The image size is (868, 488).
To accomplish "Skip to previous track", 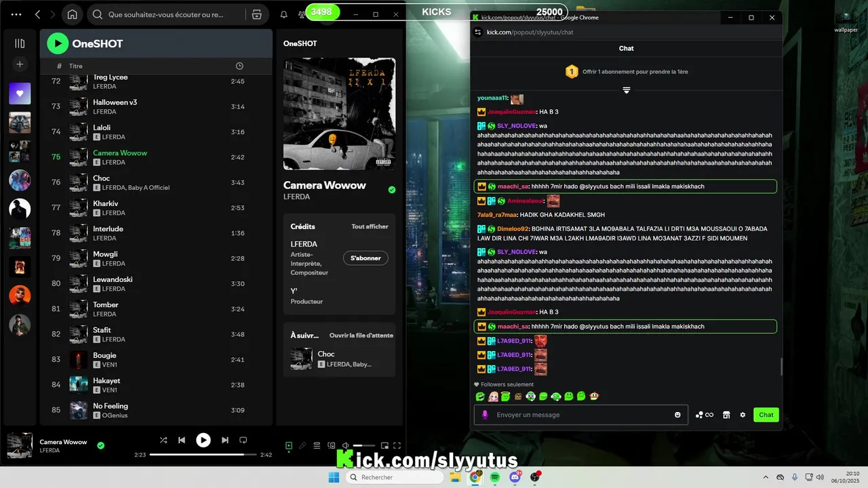I will (182, 440).
